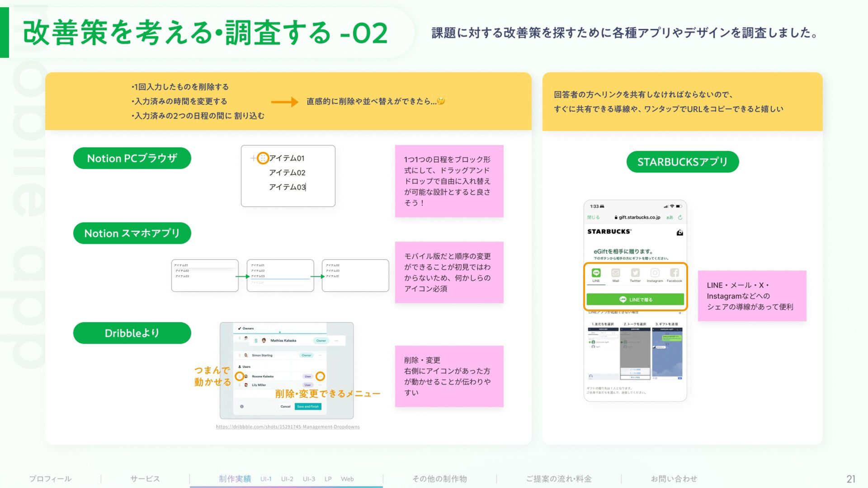Screen dimensions: 868x488
Task: Click the middle Notion mobile thumbnail with blue line
Action: [280, 276]
